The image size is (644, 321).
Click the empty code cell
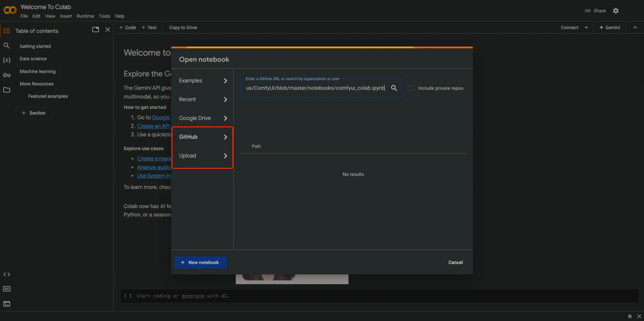[380, 296]
